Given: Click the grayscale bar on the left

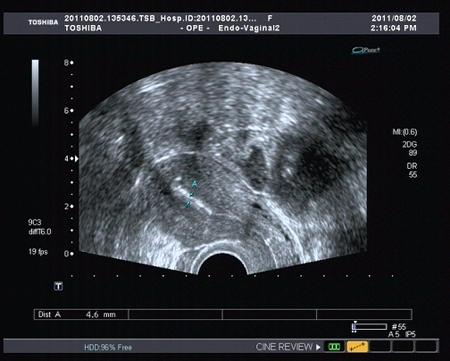Looking at the screenshot, I should 35,93.
